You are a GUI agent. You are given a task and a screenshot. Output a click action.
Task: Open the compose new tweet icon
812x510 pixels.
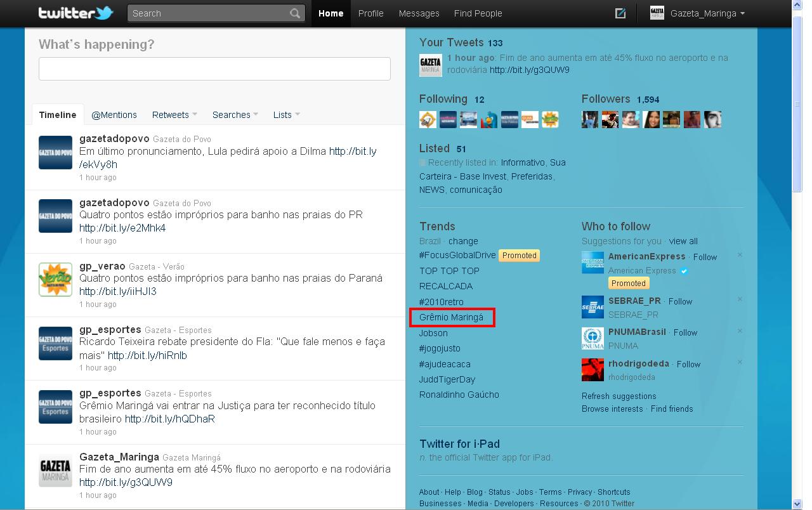pyautogui.click(x=620, y=13)
